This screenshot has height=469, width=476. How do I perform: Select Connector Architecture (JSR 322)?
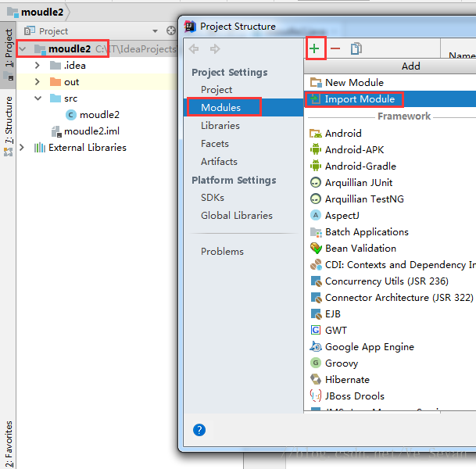[390, 298]
